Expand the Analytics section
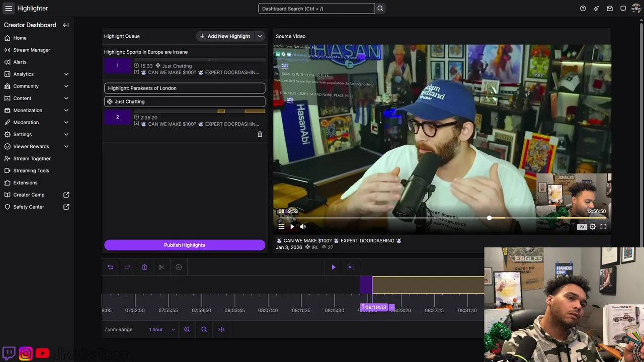The width and height of the screenshot is (644, 362). [x=66, y=74]
